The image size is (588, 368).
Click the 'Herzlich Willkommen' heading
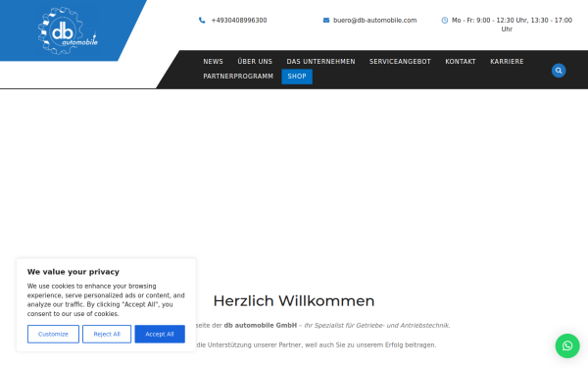(294, 301)
